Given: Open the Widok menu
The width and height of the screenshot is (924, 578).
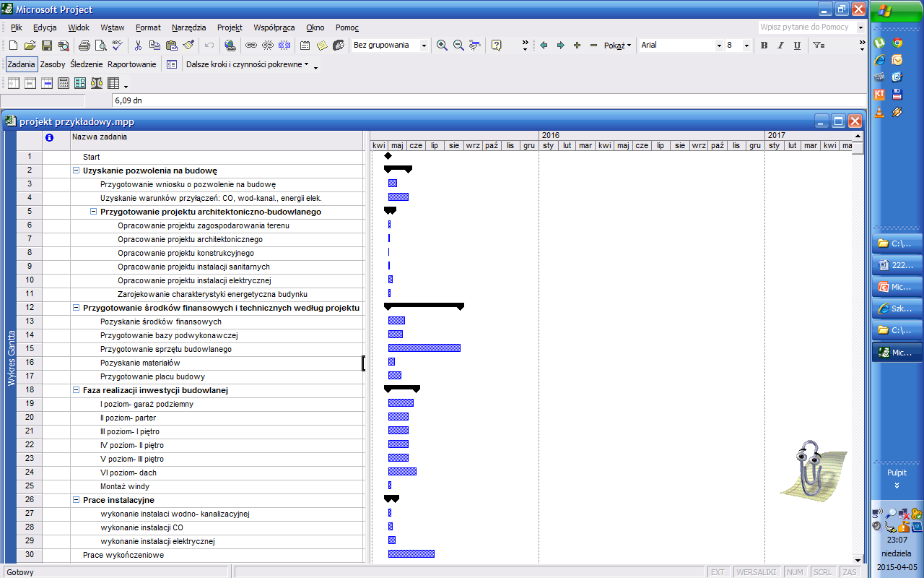Looking at the screenshot, I should (x=79, y=27).
